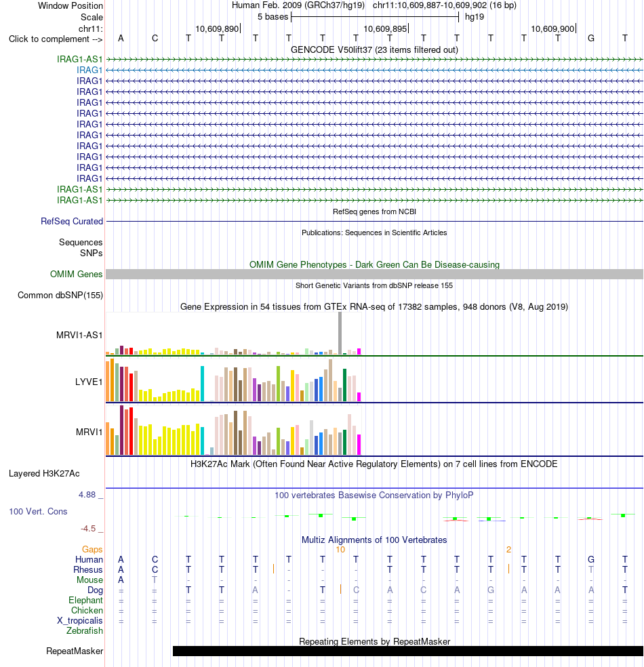Click the orange Gaps label
The width and height of the screenshot is (644, 667).
point(92,550)
